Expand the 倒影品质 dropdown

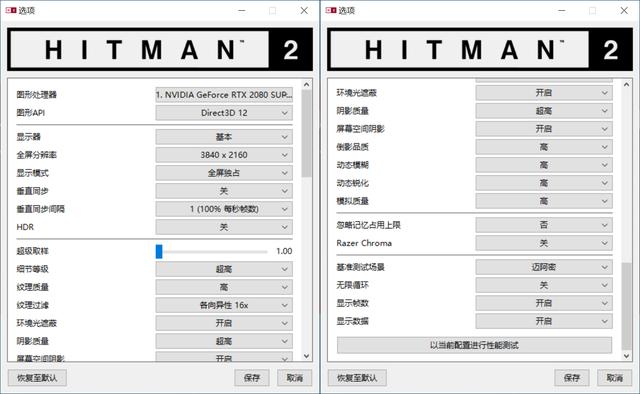[544, 147]
